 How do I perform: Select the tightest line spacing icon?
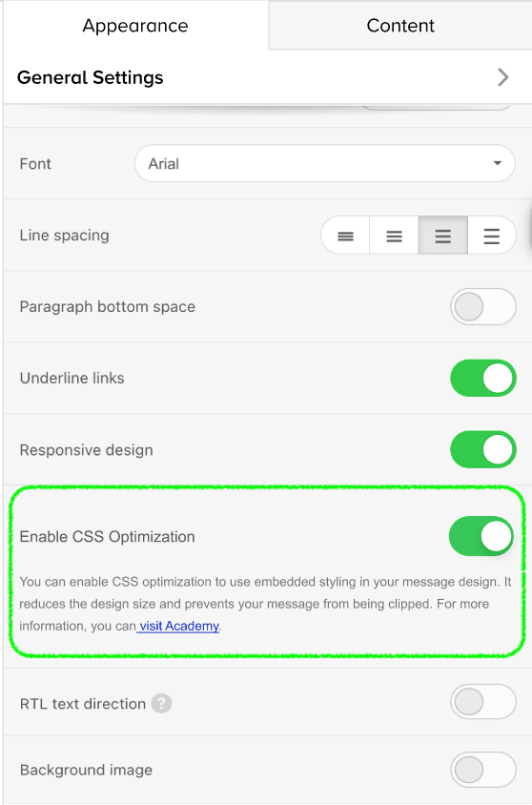point(345,236)
